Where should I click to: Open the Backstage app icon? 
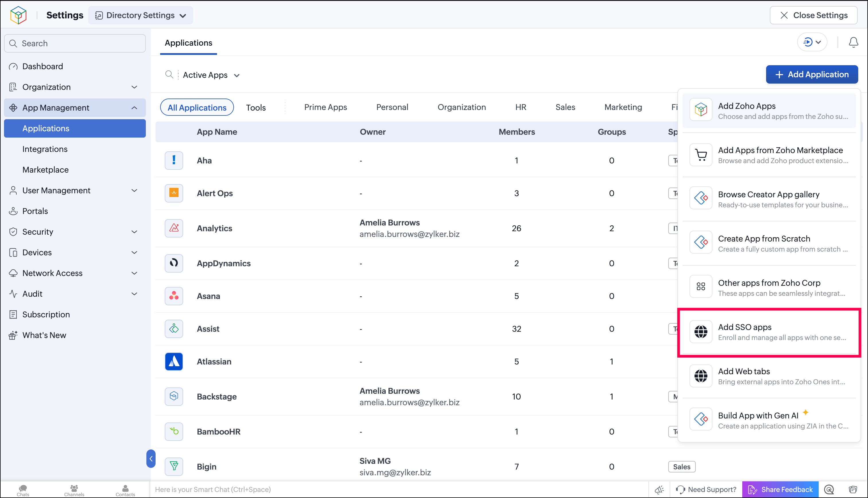point(174,396)
